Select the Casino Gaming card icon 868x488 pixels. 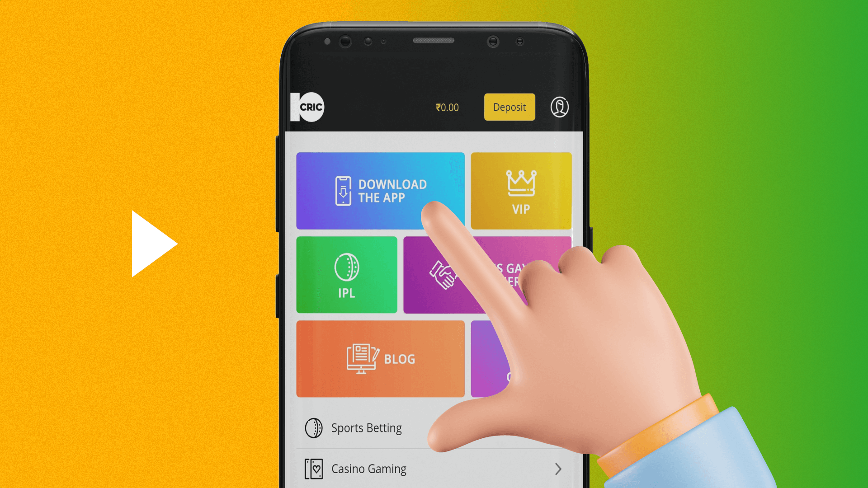(x=314, y=469)
